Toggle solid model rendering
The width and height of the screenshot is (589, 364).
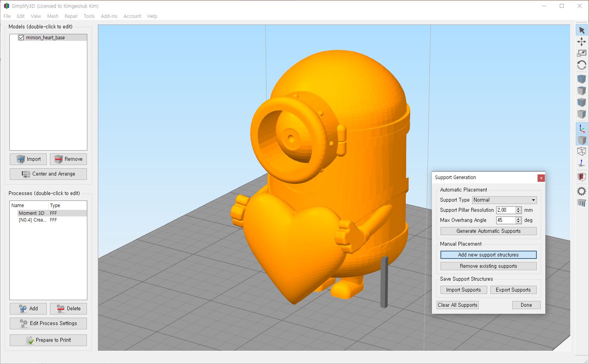point(582,140)
